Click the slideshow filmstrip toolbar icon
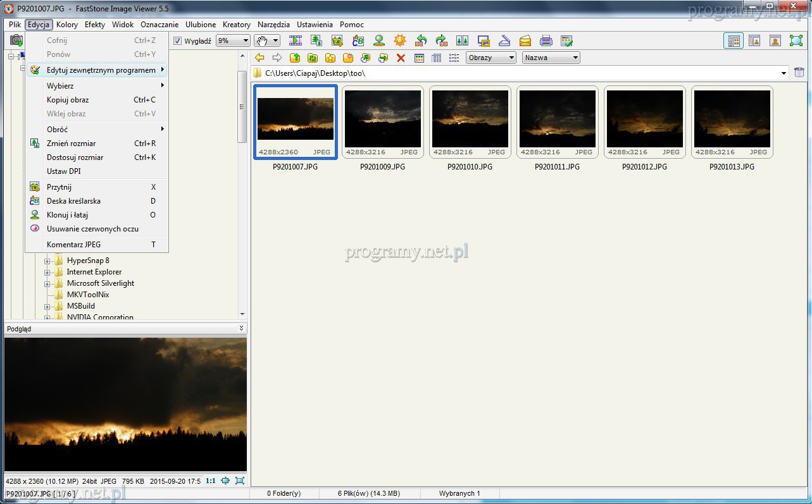Viewport: 812px width, 504px height. 295,41
